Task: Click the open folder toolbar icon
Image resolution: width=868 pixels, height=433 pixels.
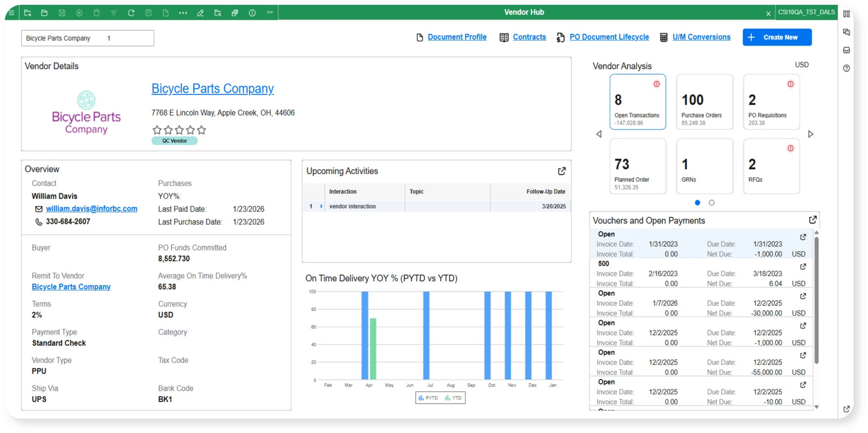Action: click(44, 12)
